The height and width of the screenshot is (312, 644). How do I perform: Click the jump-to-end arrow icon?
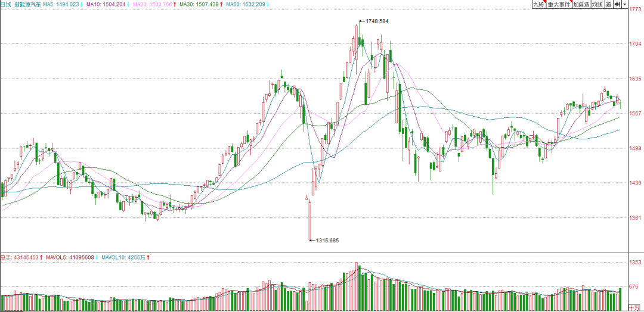tap(617, 4)
